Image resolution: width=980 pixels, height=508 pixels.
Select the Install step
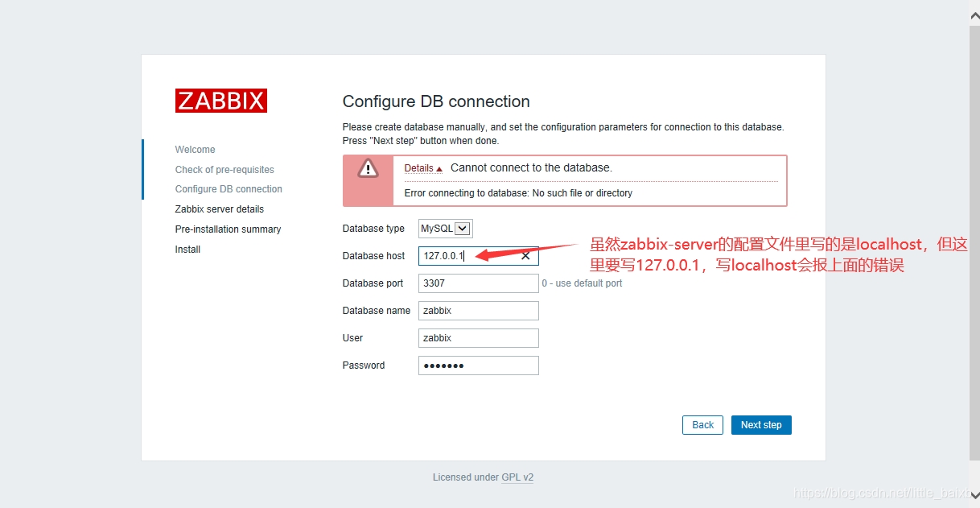187,250
